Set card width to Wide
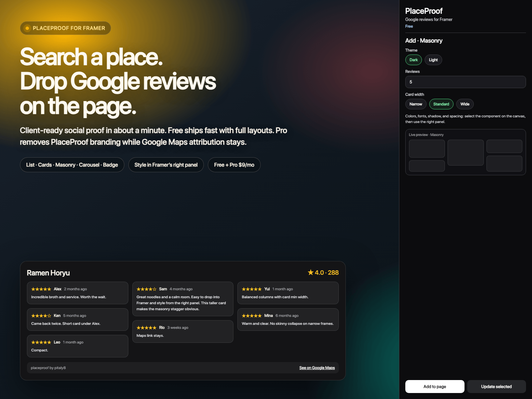532x399 pixels. tap(465, 104)
